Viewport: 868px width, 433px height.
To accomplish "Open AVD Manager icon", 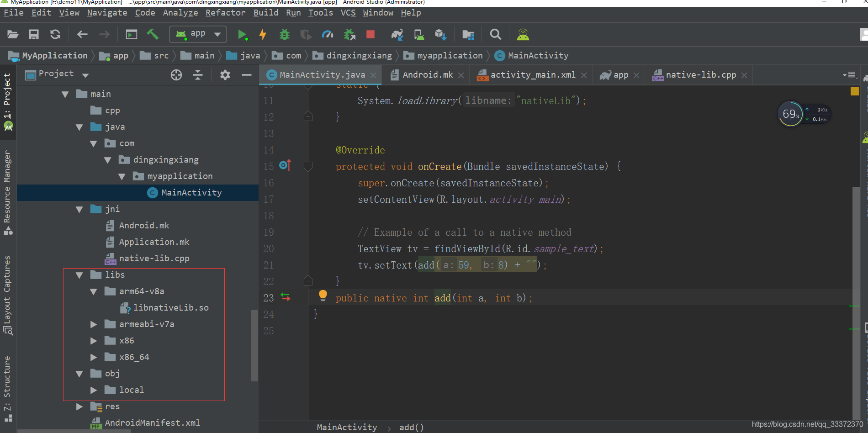I will (x=419, y=34).
